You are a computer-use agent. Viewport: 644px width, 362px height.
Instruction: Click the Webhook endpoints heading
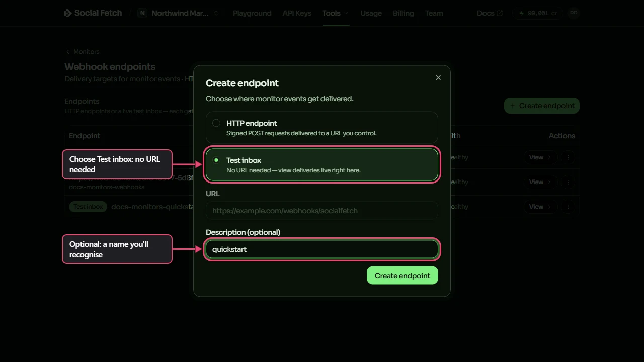tap(110, 67)
